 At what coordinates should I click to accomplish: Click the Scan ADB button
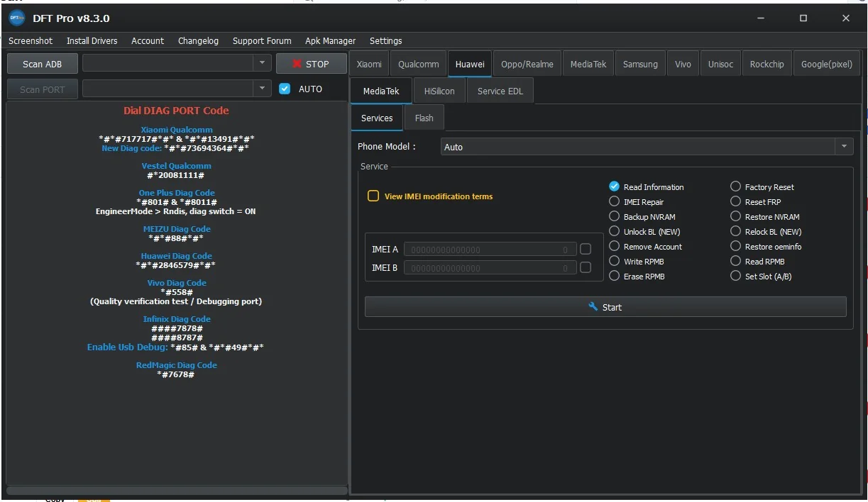(43, 64)
